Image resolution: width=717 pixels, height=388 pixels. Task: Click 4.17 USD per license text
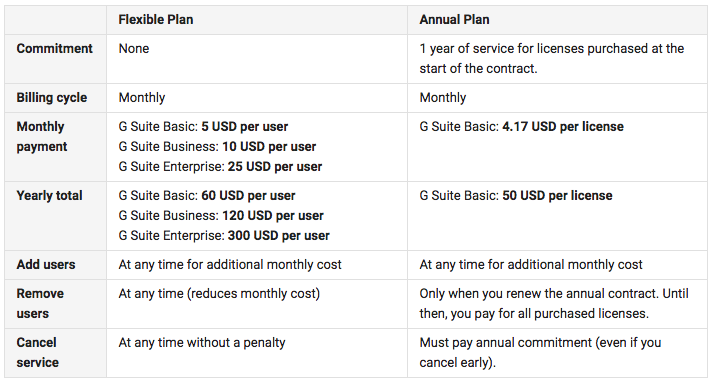[563, 127]
